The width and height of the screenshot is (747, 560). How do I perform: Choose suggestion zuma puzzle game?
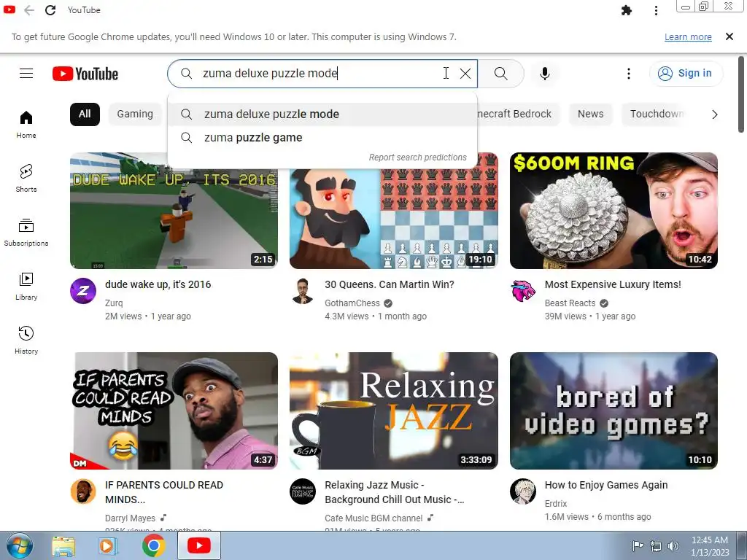322,138
